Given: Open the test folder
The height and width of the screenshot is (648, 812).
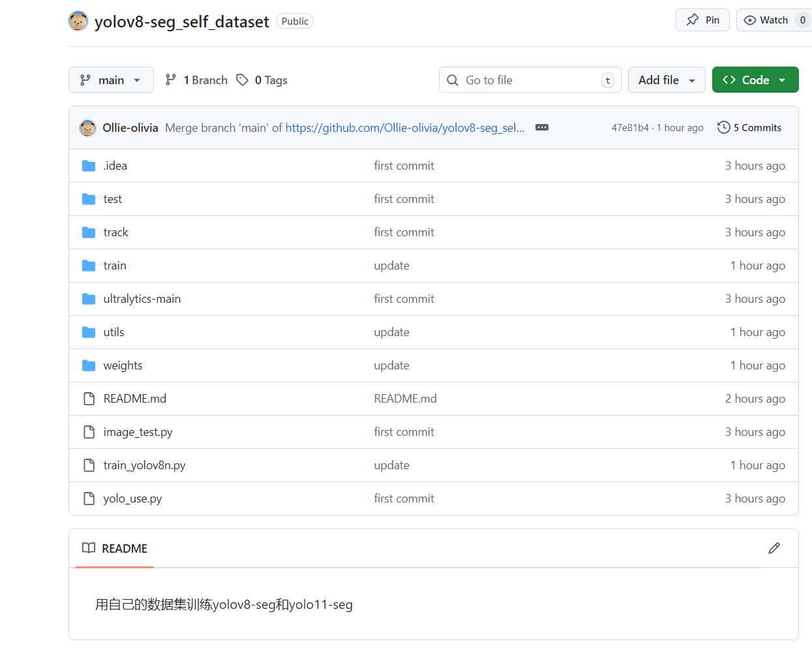Looking at the screenshot, I should [x=113, y=199].
